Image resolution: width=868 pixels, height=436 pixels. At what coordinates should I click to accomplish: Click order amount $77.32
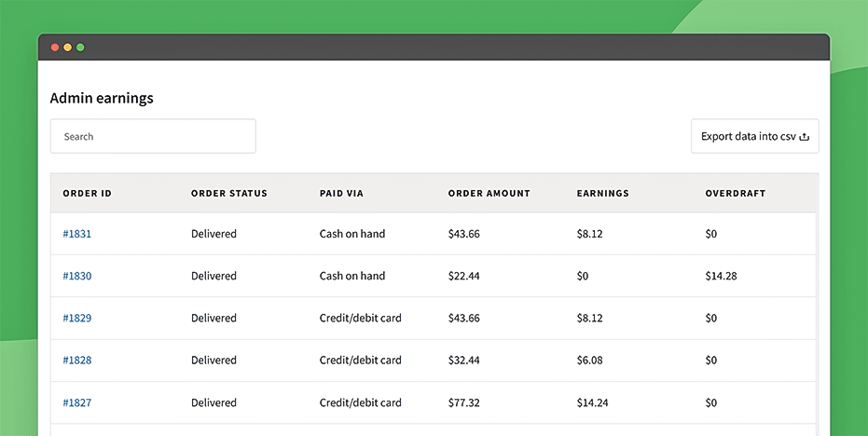tap(464, 402)
